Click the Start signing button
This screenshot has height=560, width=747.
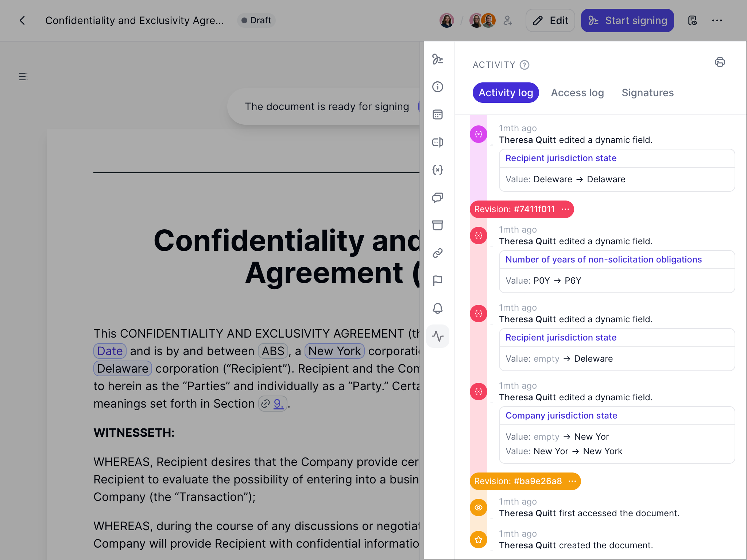627,20
